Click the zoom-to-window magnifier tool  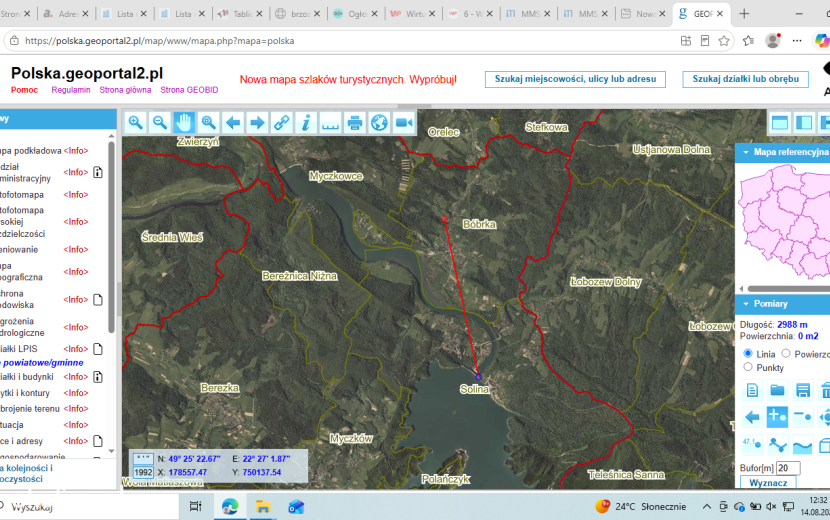209,123
